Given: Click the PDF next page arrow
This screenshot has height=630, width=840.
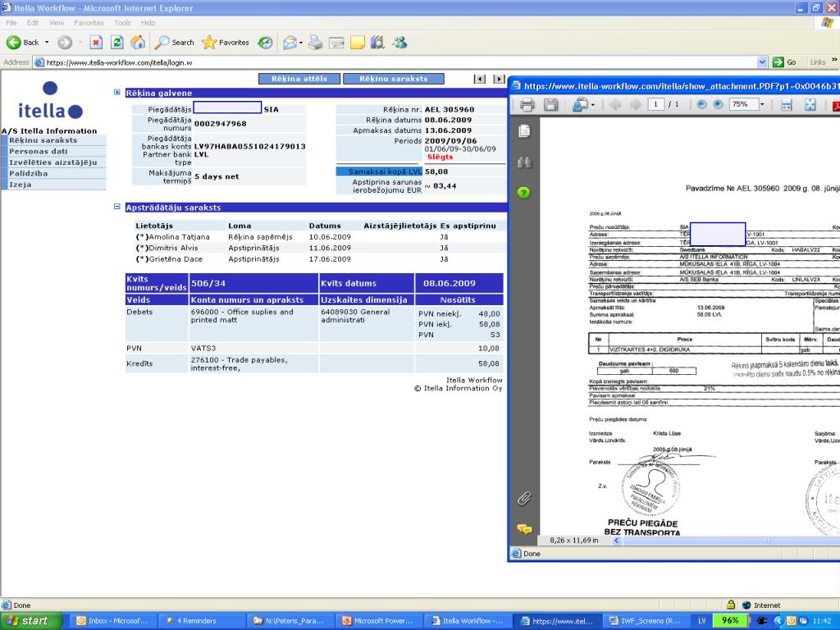Looking at the screenshot, I should 636,104.
